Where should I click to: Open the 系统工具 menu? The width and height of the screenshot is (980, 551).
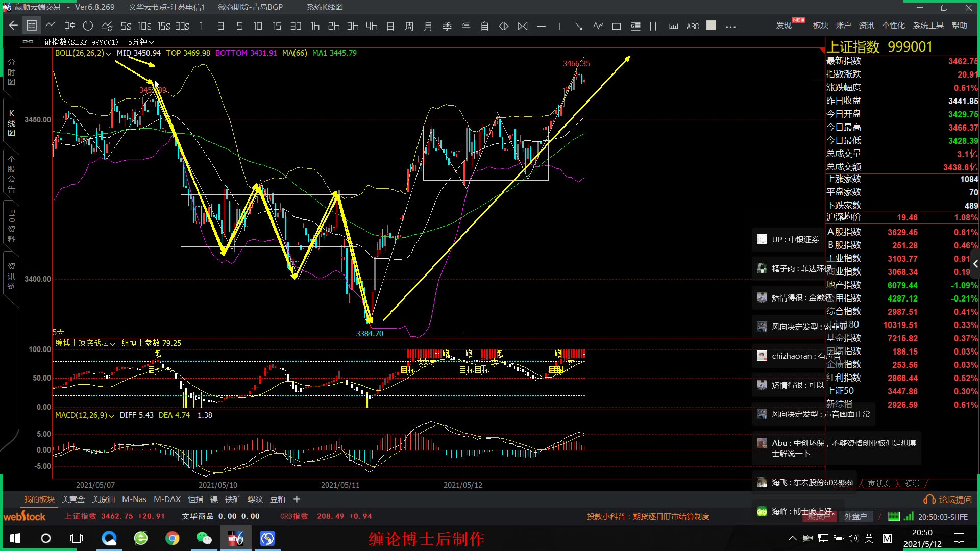928,25
